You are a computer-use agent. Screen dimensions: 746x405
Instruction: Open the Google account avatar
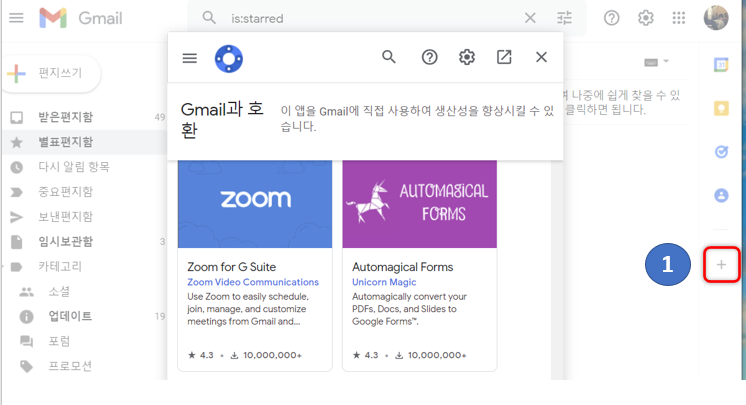pos(716,18)
